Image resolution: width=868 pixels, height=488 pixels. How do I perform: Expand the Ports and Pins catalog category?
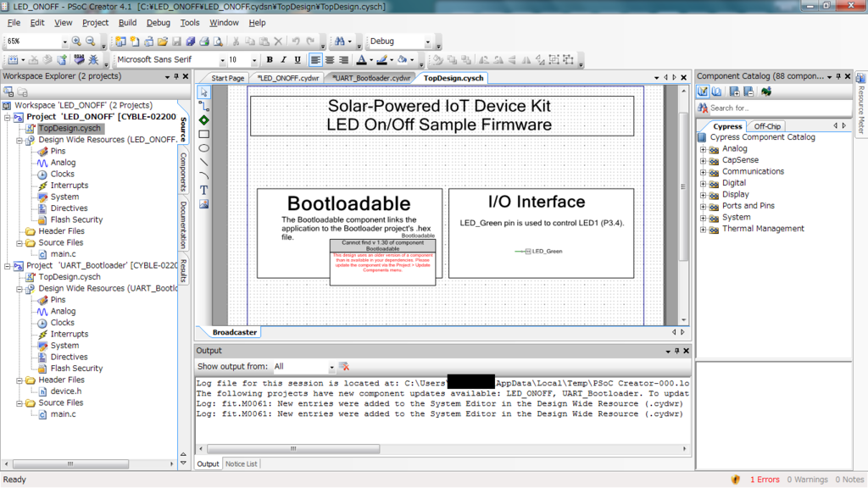pyautogui.click(x=703, y=207)
